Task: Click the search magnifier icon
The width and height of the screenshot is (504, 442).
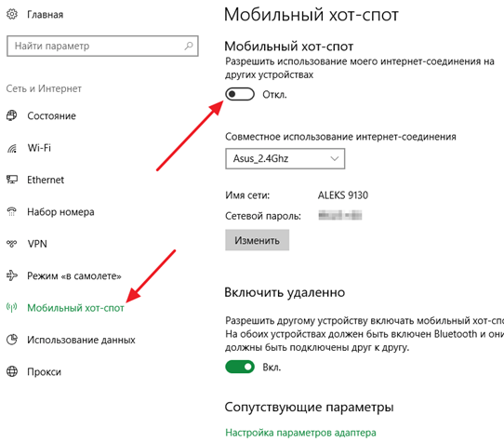Action: 189,46
